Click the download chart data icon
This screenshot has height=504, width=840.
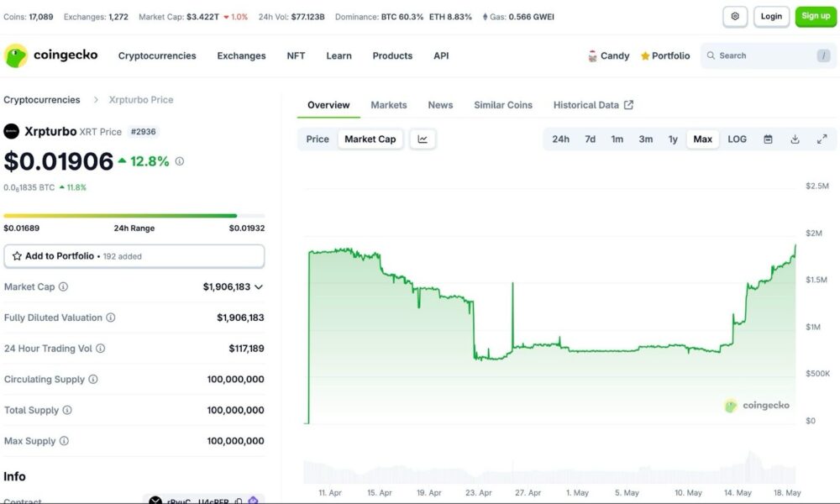click(x=795, y=139)
